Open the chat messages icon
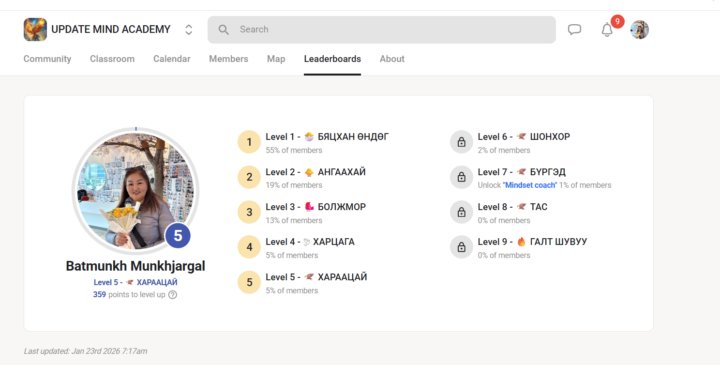 (574, 29)
